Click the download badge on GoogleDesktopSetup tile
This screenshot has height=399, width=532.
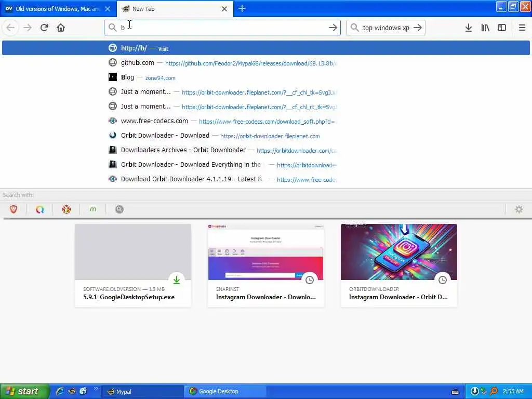(x=177, y=280)
